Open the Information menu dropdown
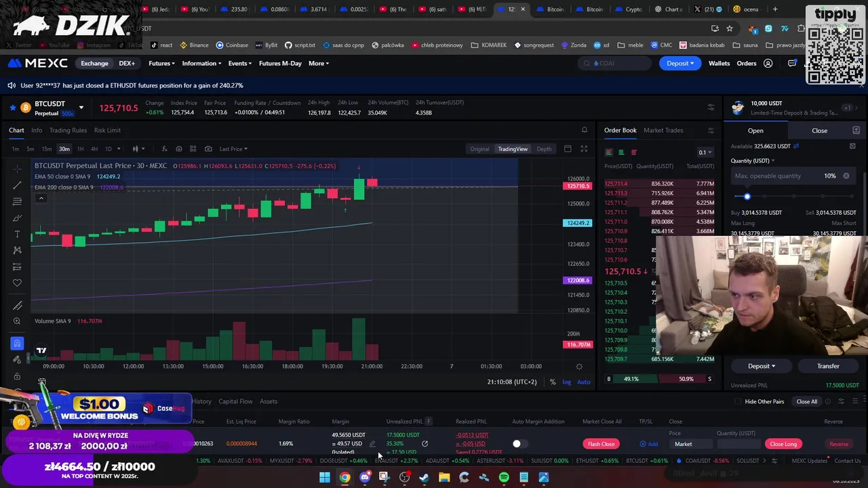This screenshot has width=868, height=488. [x=201, y=64]
